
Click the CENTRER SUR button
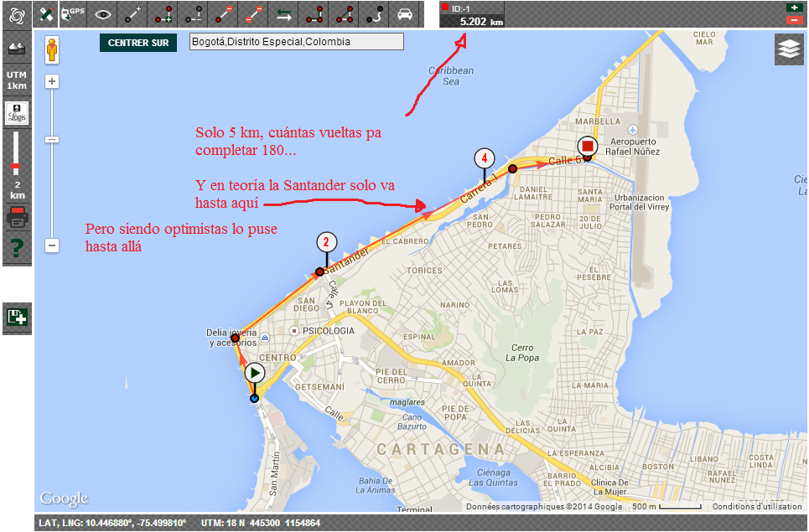(x=138, y=43)
